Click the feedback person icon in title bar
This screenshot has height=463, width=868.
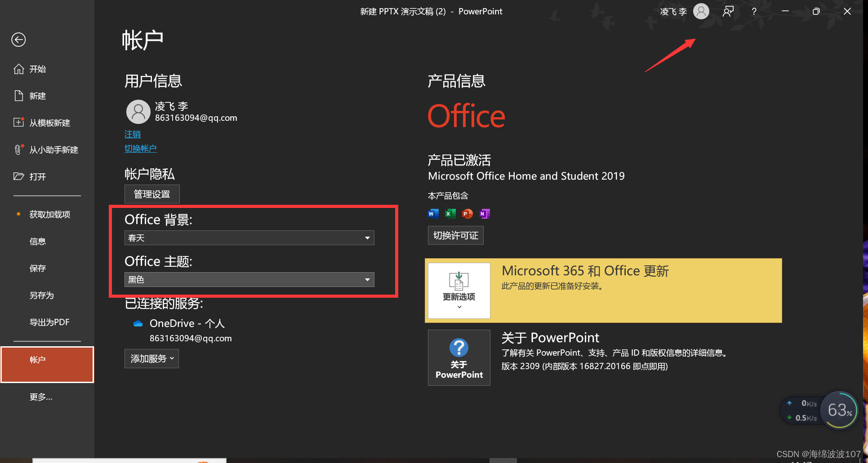(x=728, y=11)
